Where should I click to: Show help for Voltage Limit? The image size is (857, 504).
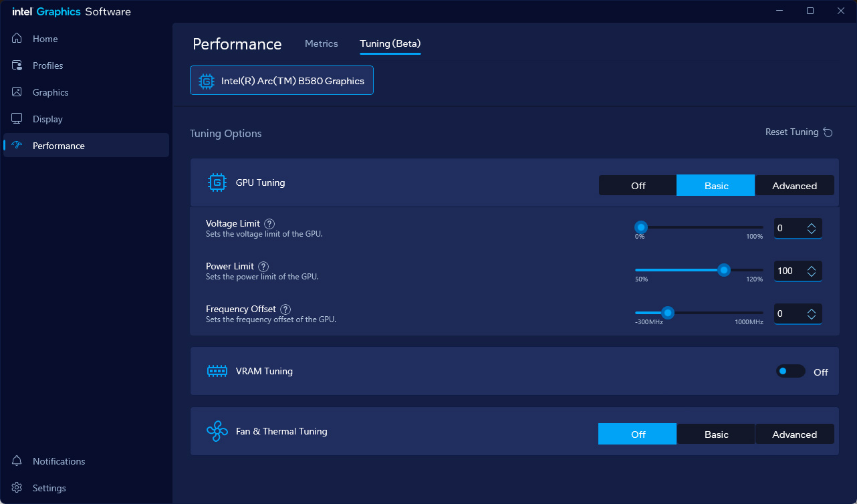269,224
